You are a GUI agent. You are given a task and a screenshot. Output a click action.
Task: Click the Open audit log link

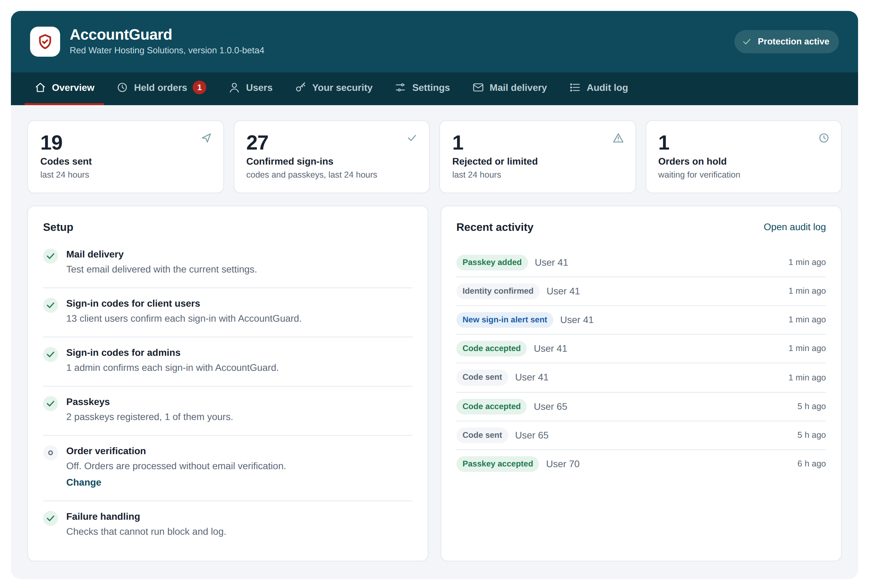coord(795,227)
